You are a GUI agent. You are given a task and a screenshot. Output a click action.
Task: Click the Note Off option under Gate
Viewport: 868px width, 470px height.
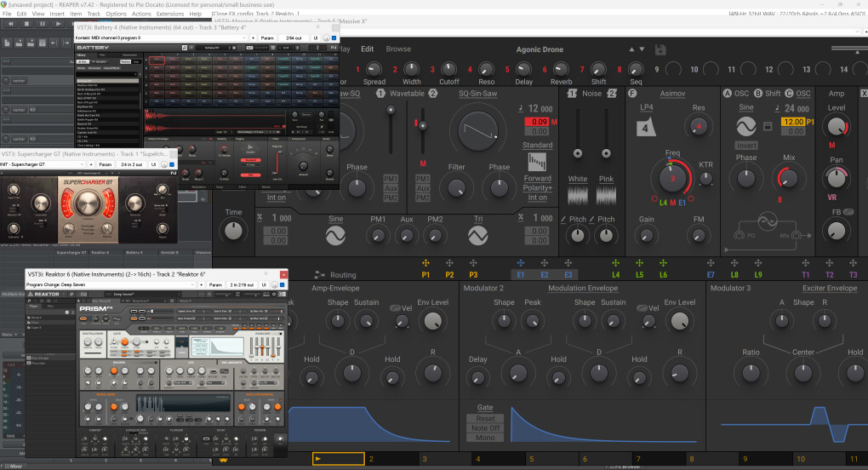pyautogui.click(x=485, y=428)
